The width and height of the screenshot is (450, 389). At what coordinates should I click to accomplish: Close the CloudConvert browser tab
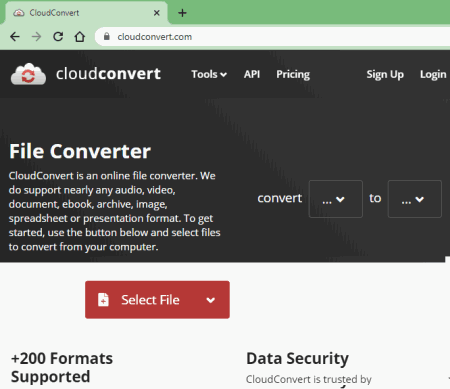[157, 13]
